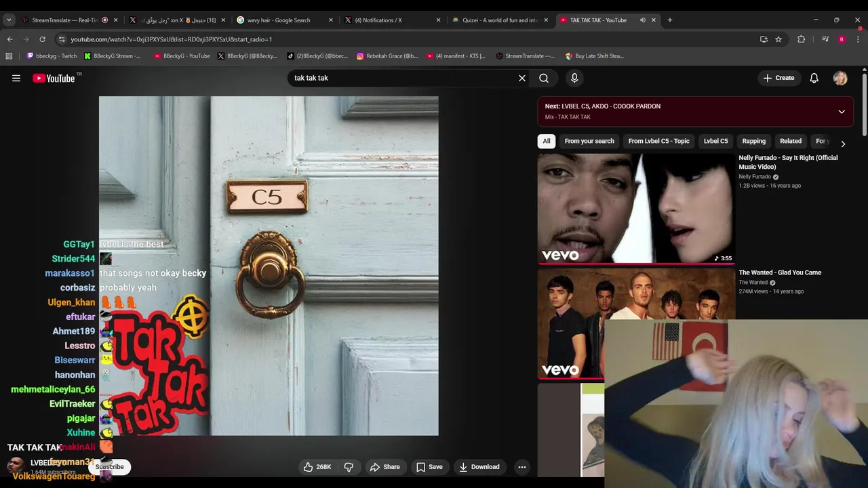The height and width of the screenshot is (488, 868).
Task: Select the From Lvbel C5 - Topic chip
Action: click(658, 141)
